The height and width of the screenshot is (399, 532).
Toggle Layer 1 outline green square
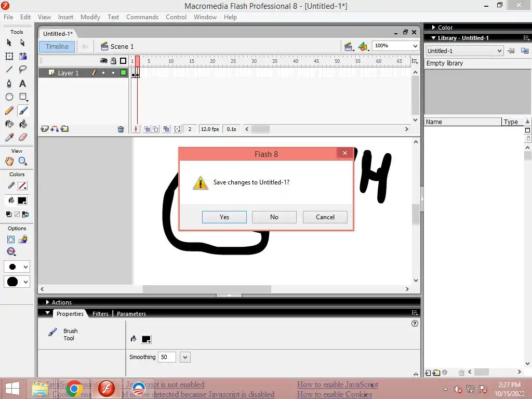tap(123, 73)
